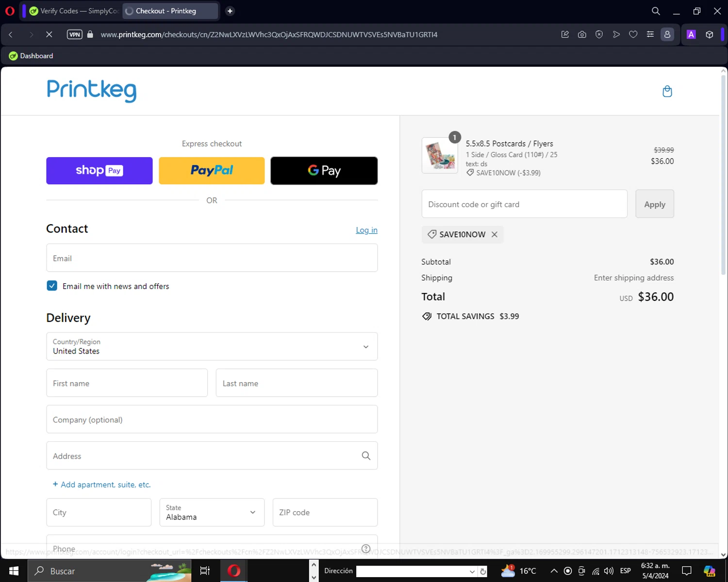The image size is (728, 582).
Task: Click the Address input field
Action: pyautogui.click(x=212, y=455)
